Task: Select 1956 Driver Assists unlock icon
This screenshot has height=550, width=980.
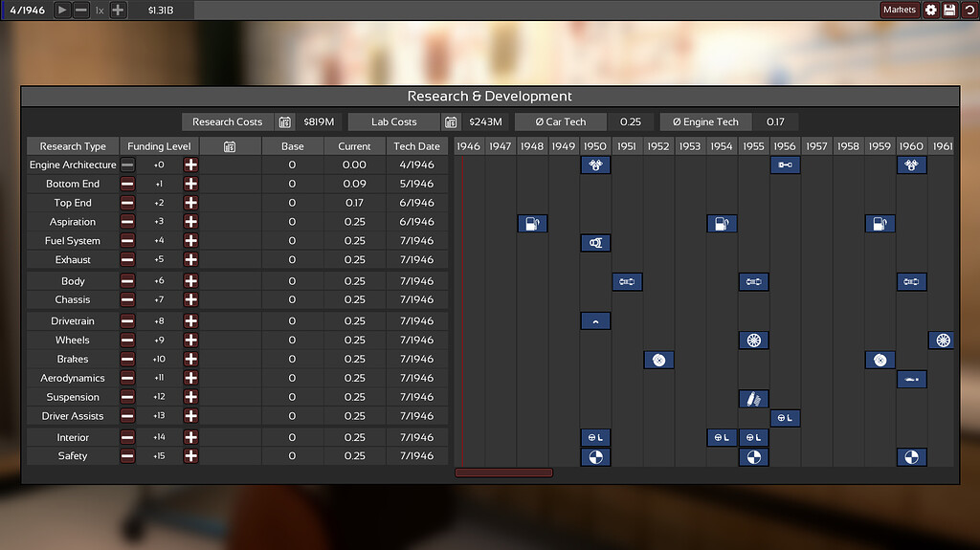Action: pyautogui.click(x=785, y=418)
